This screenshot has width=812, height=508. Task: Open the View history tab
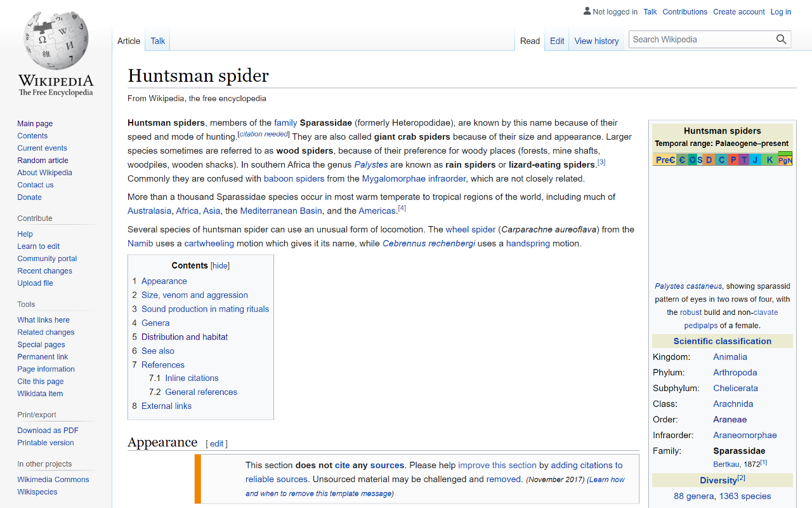coord(596,41)
